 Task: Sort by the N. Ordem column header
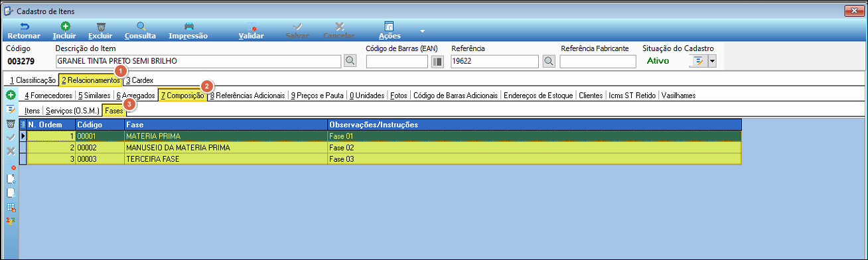click(51, 125)
